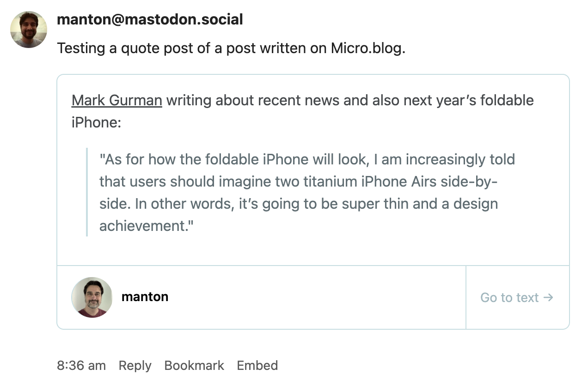Click the vertical bar left of the blockquote
The image size is (588, 387).
87,192
